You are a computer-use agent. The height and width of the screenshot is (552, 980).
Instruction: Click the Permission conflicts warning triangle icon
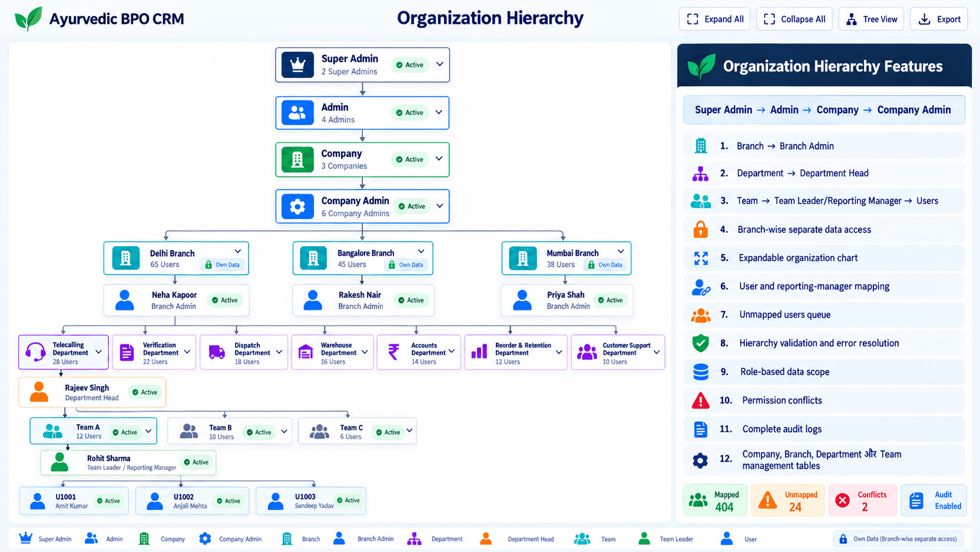[700, 401]
